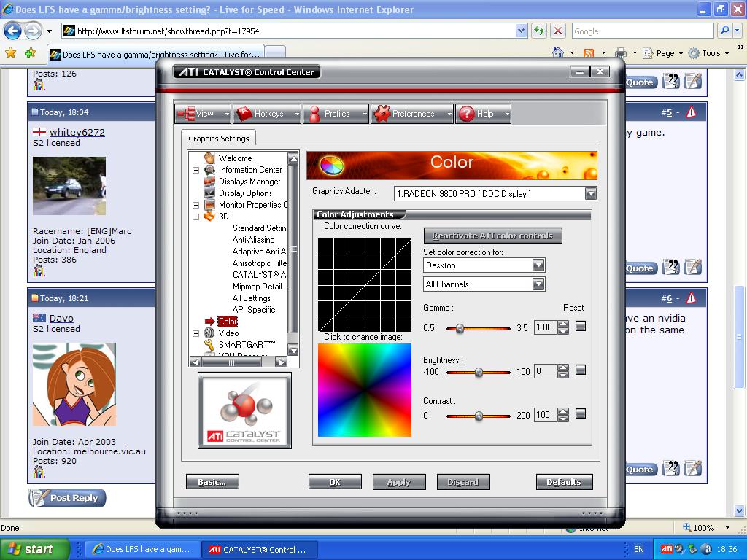Expand the Video tree node

(x=196, y=333)
